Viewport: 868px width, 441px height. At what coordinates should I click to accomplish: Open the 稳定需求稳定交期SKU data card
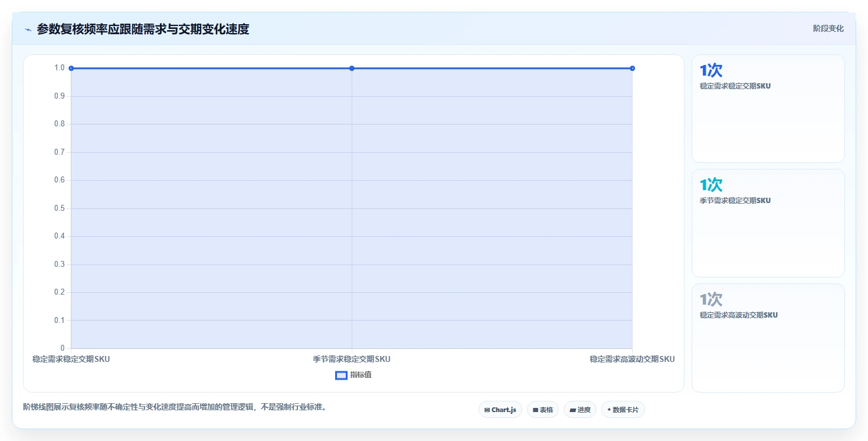768,109
